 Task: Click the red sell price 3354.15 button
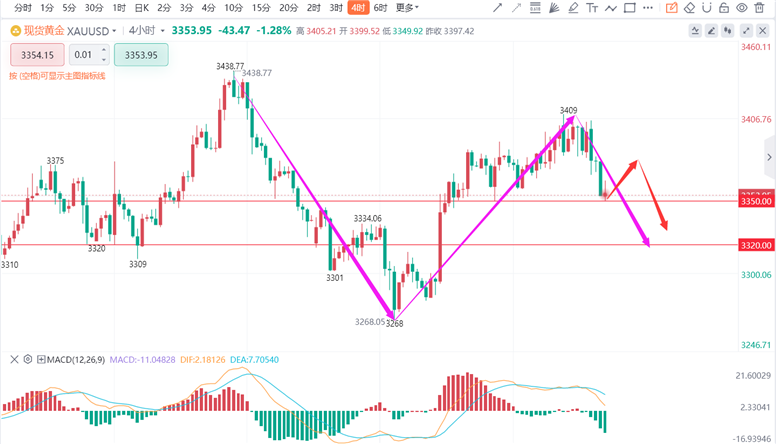(37, 55)
